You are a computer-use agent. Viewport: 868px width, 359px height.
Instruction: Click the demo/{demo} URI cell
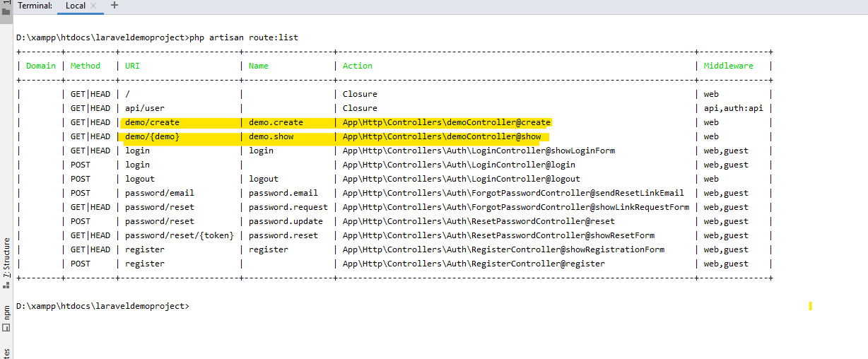pyautogui.click(x=152, y=136)
